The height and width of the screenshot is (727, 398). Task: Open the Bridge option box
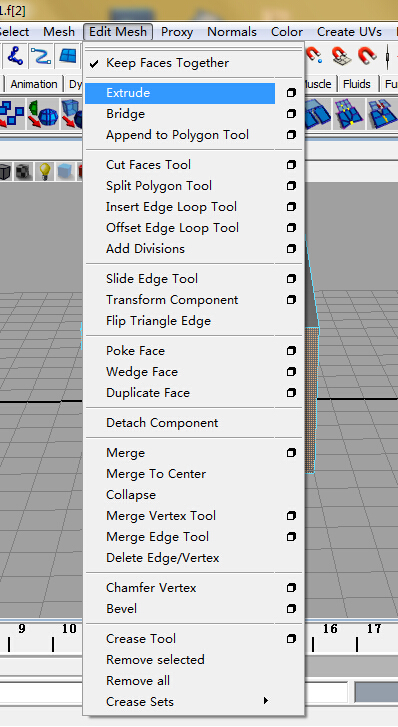(x=291, y=114)
